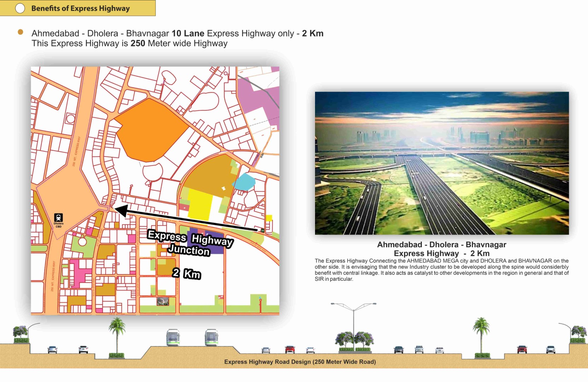Click the left tram on the raised track
Screen dimensions: 588x382
pyautogui.click(x=173, y=337)
